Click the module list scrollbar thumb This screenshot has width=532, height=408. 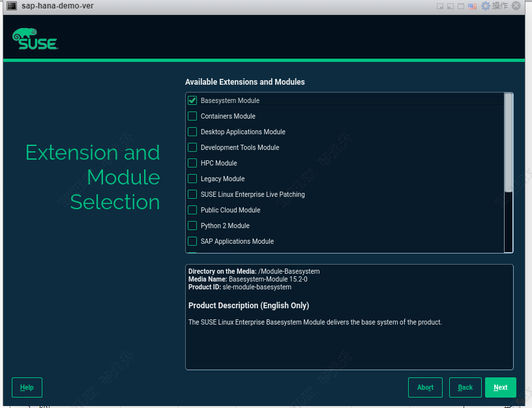(509, 143)
